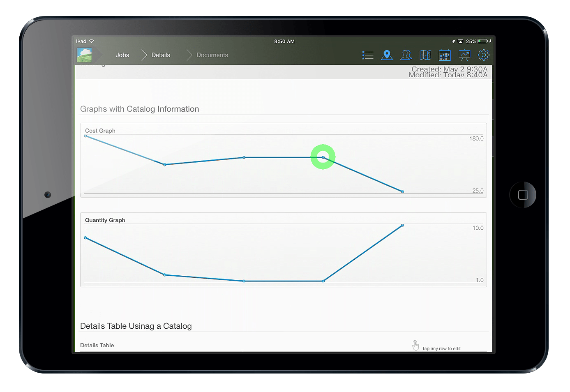Tap the 8:50 AM clock
Image resolution: width=570 pixels, height=392 pixels.
click(284, 42)
